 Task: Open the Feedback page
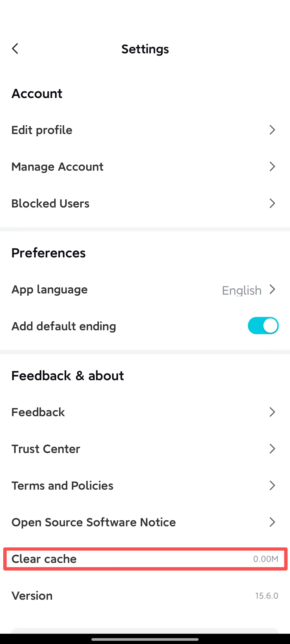[x=38, y=412]
